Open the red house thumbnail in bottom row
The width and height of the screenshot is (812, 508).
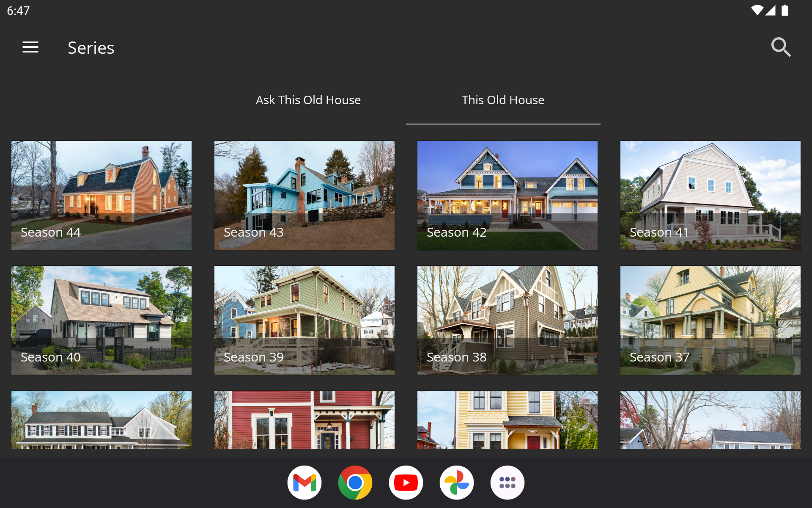point(304,420)
